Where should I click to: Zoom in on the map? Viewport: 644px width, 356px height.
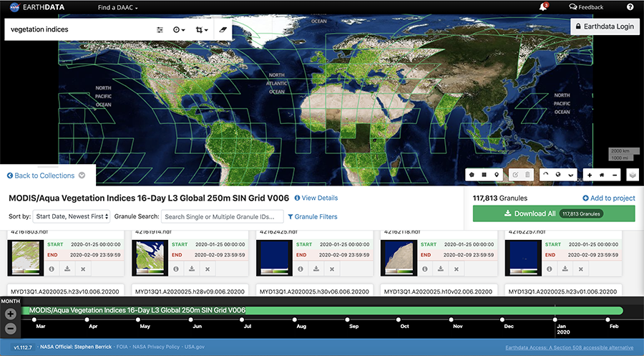tap(590, 175)
